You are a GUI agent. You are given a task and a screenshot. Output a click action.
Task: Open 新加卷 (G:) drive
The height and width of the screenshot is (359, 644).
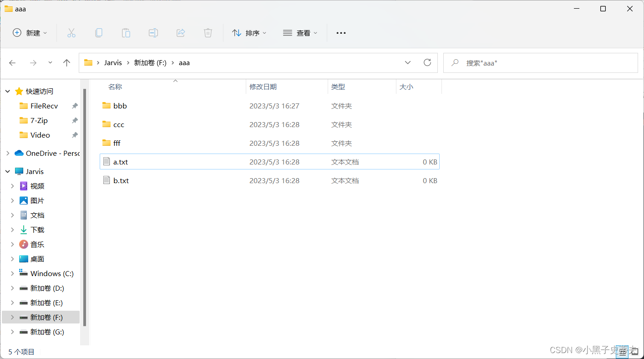[47, 332]
